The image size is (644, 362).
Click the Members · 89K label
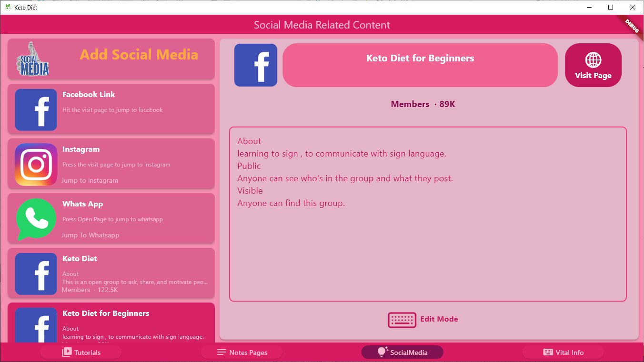tap(423, 104)
